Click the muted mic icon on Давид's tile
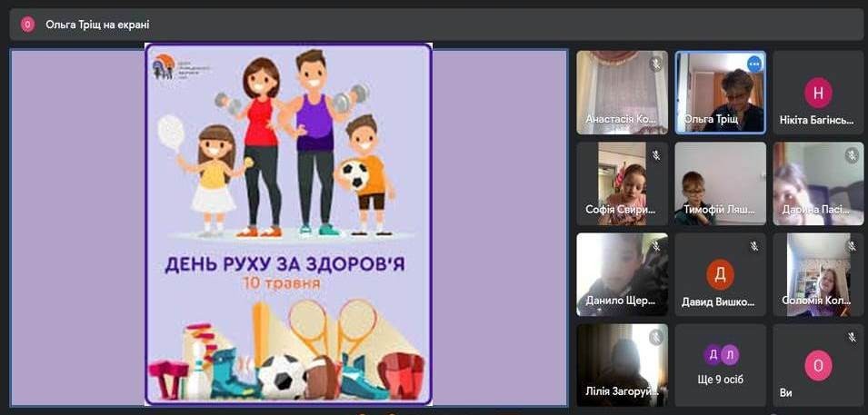868x415 pixels. pos(753,246)
